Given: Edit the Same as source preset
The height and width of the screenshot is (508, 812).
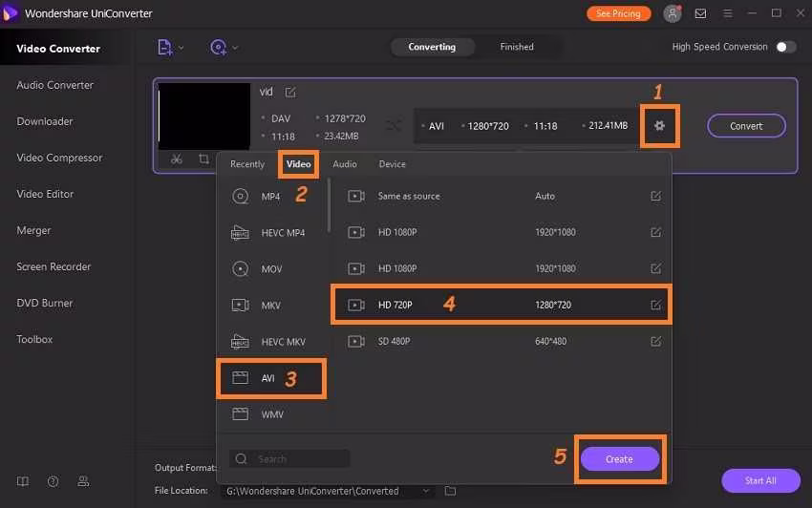Looking at the screenshot, I should (655, 196).
